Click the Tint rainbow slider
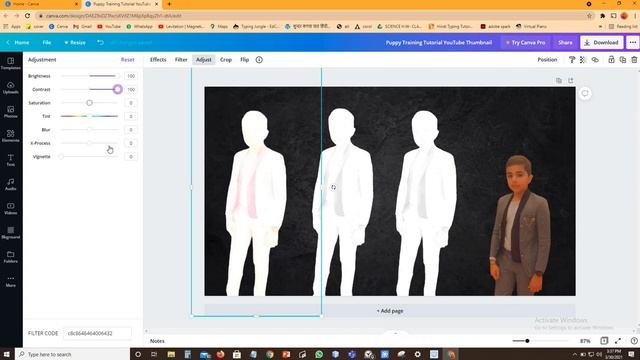The height and width of the screenshot is (360, 640). (89, 116)
